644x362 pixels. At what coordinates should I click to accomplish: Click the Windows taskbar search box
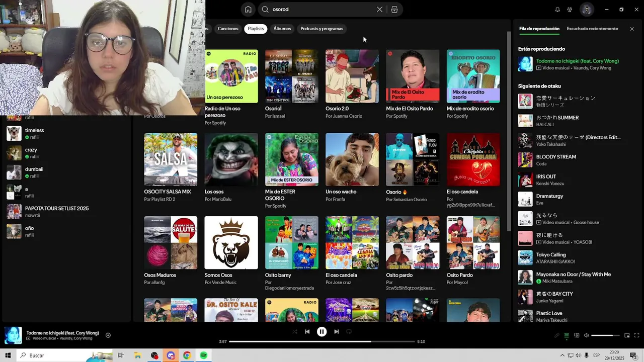(64, 355)
